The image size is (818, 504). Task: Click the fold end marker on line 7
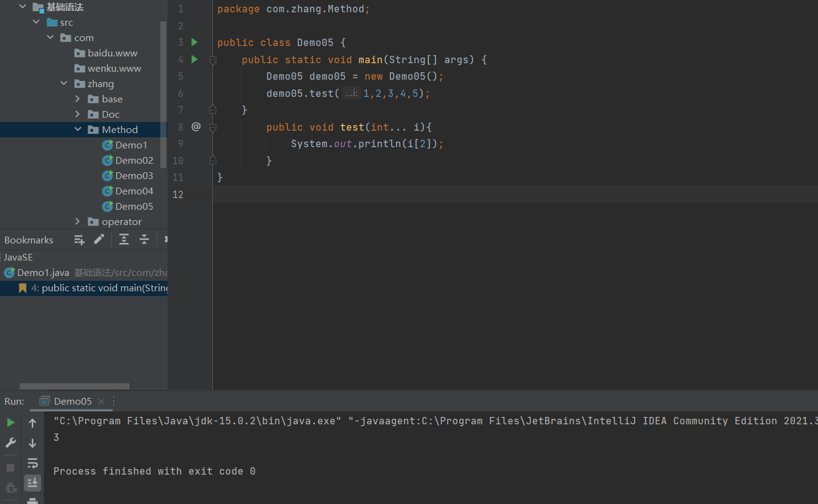(213, 110)
